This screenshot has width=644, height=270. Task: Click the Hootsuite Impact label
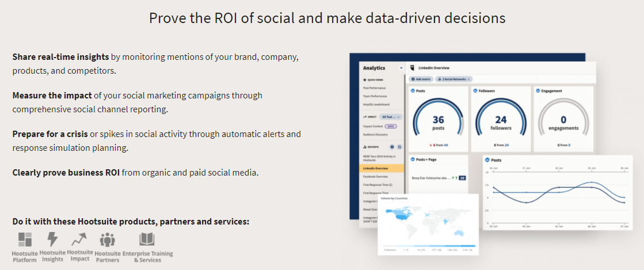tap(79, 256)
